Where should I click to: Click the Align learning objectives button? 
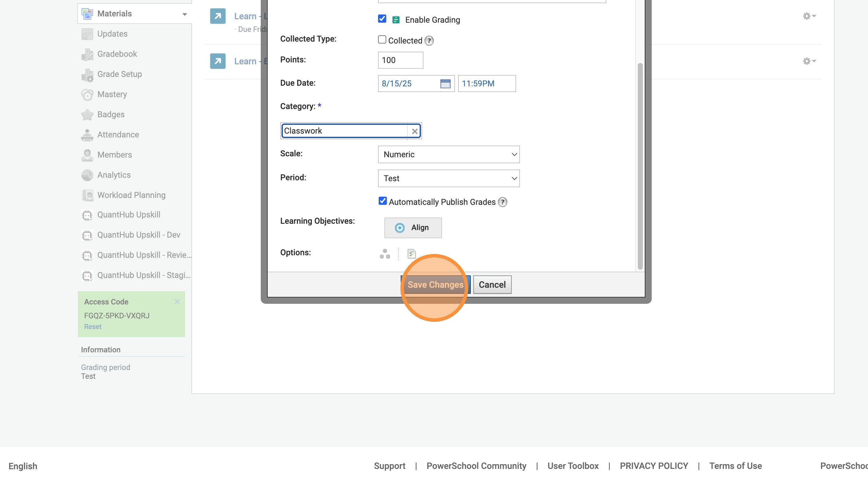[x=413, y=228]
